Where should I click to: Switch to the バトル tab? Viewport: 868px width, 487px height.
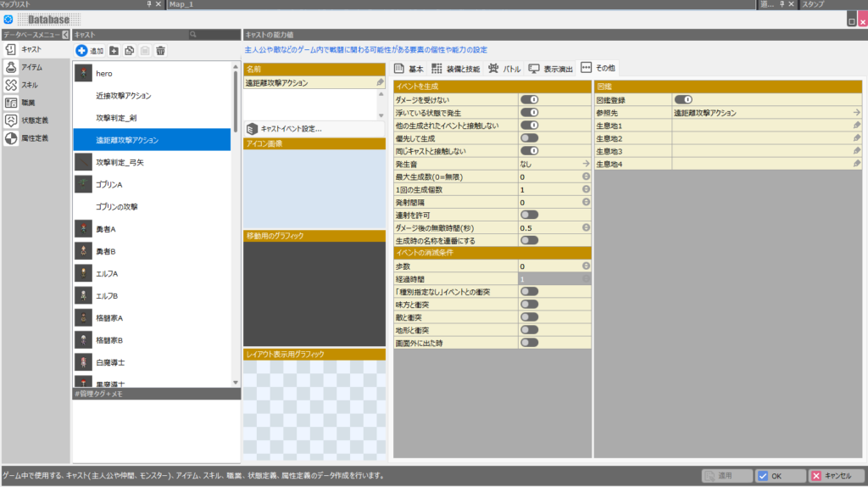(505, 68)
